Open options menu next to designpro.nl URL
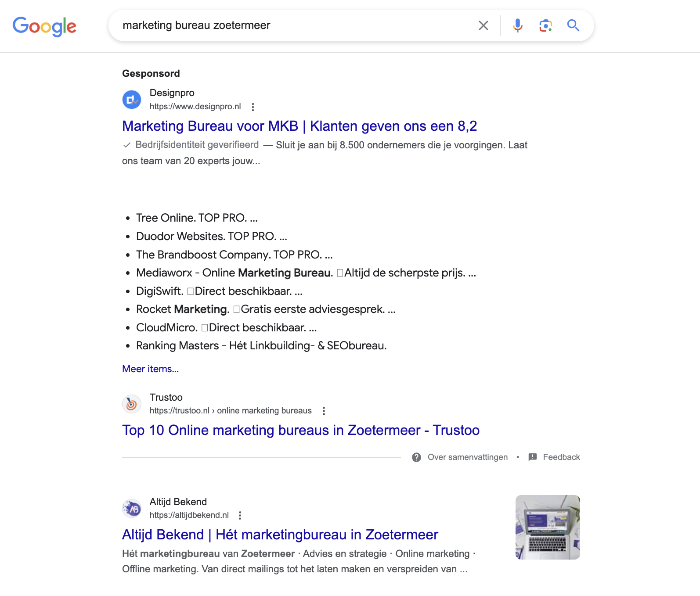Viewport: 700px width, 596px height. (x=253, y=107)
